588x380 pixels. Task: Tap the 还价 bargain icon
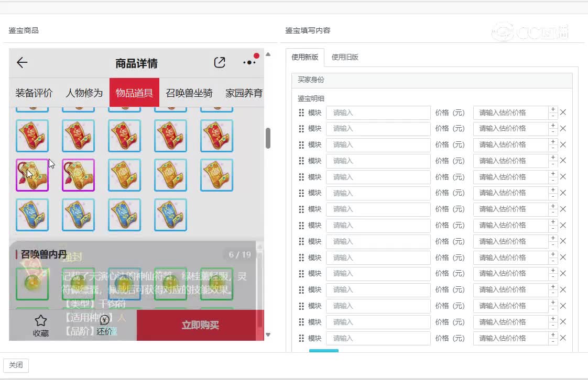tap(105, 320)
